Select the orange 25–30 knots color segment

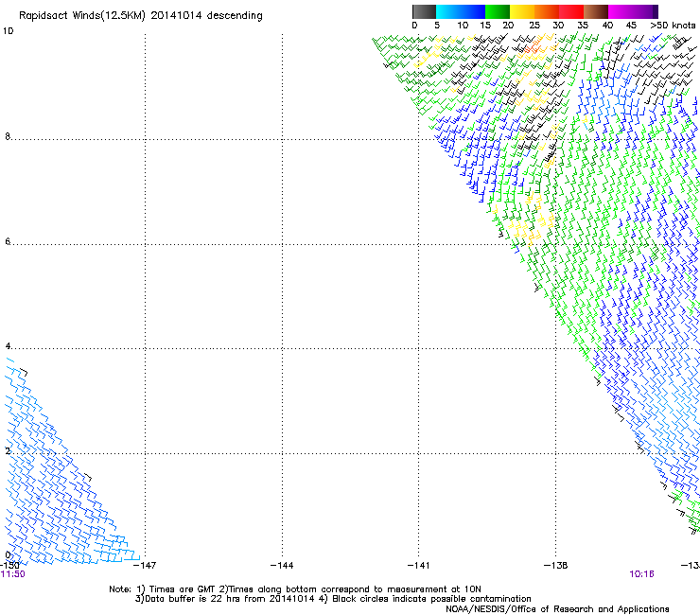tap(547, 11)
